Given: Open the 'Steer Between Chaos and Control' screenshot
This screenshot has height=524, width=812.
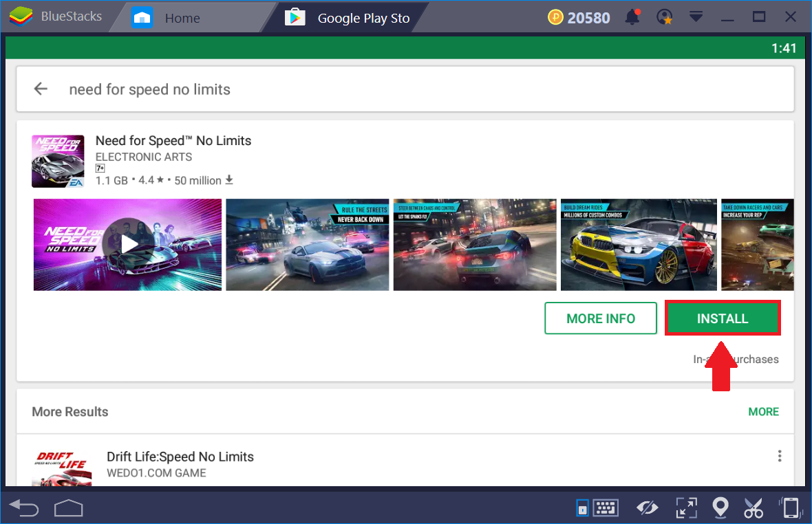Looking at the screenshot, I should [475, 245].
